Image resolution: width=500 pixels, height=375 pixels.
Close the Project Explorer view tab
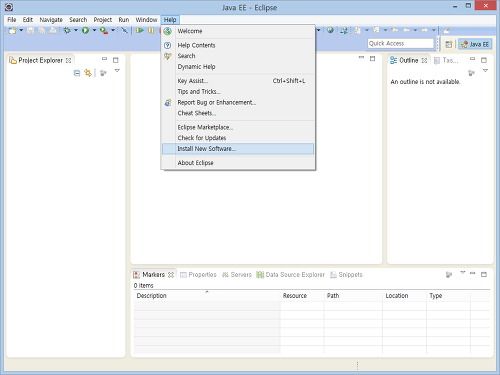tap(68, 60)
